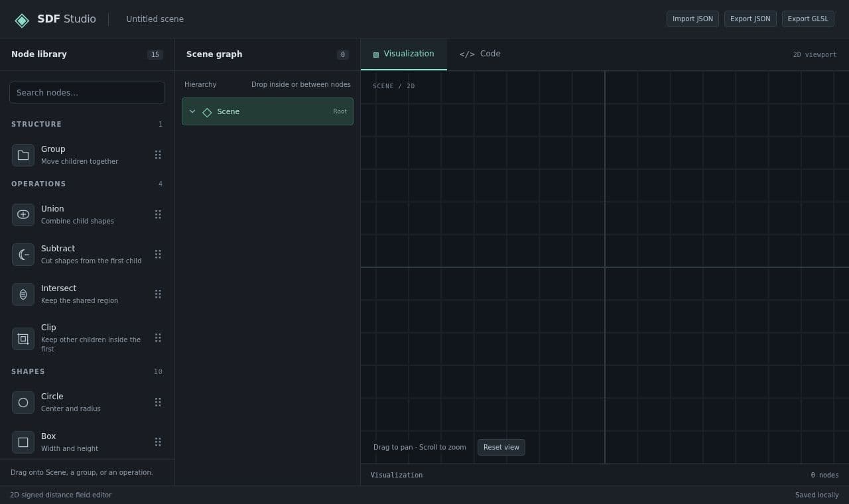
Task: Click the Import JSON button
Action: tap(692, 19)
